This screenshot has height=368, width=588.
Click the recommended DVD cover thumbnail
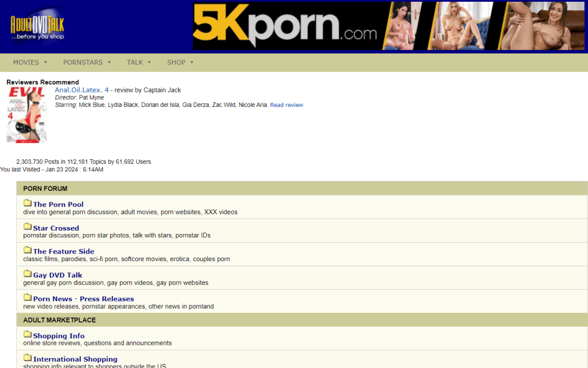[26, 115]
